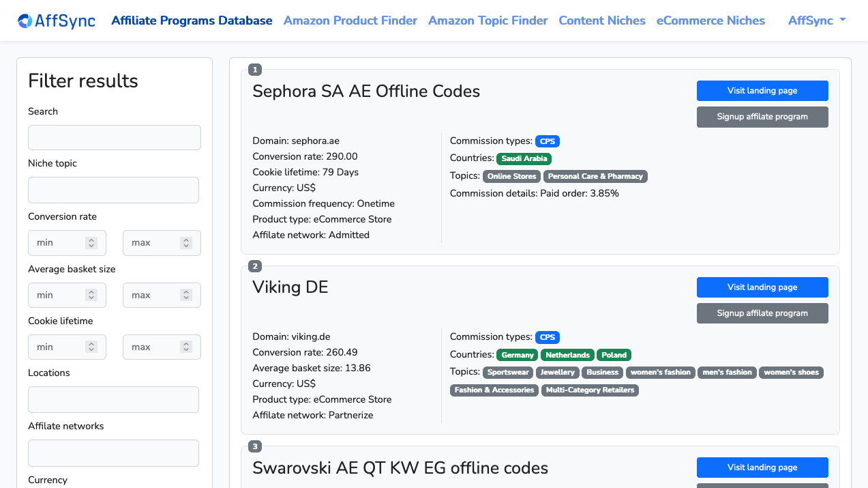Signup for Viking DE affiliate program
The width and height of the screenshot is (868, 488).
tap(762, 313)
